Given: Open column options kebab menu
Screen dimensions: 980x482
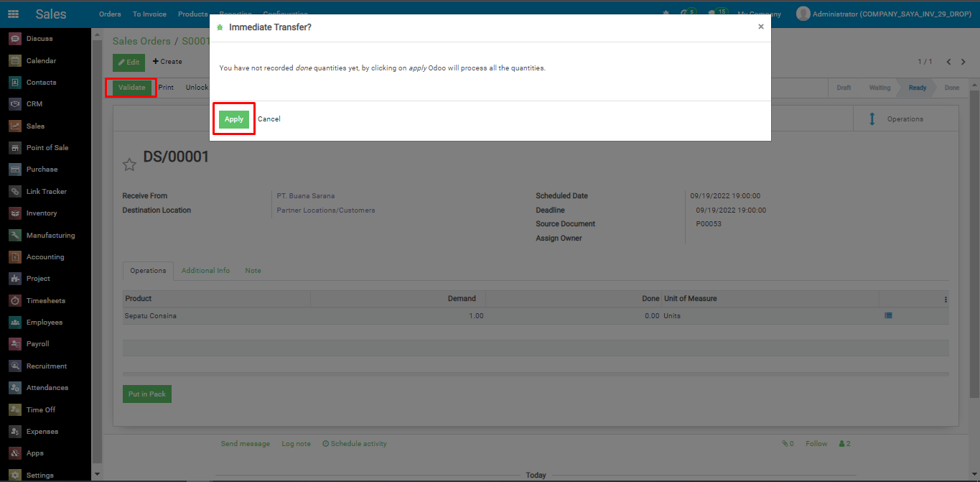Looking at the screenshot, I should [x=946, y=300].
